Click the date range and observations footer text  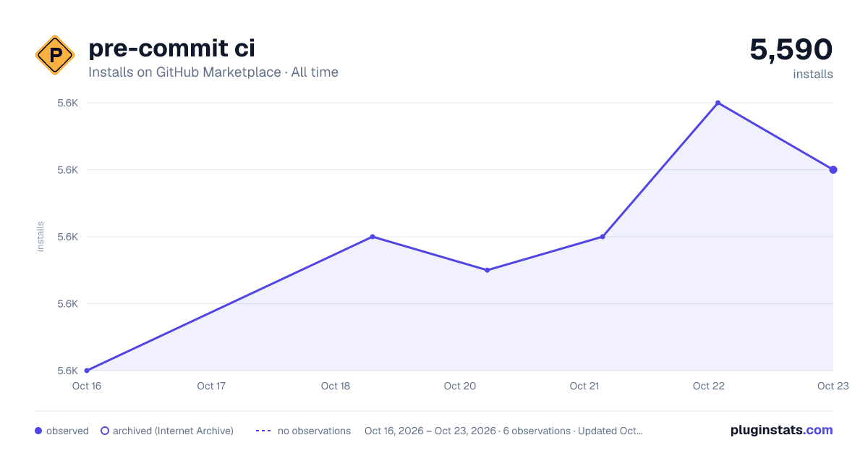pos(503,431)
